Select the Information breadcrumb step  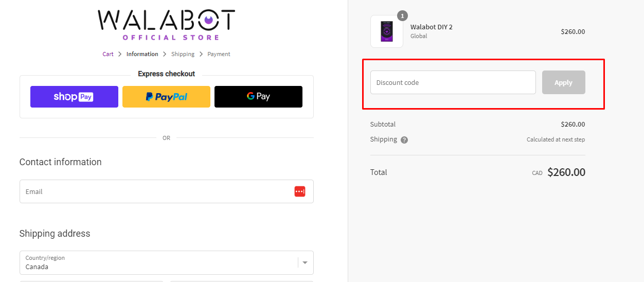click(x=142, y=54)
